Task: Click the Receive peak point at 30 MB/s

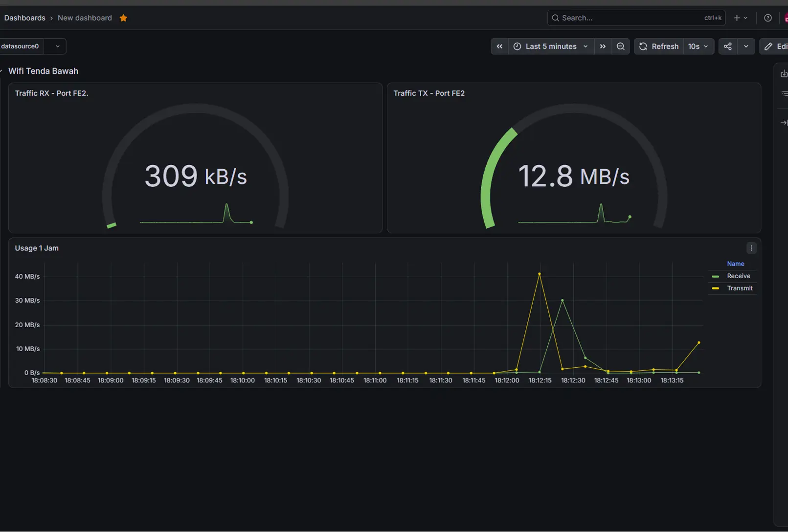Action: point(563,300)
